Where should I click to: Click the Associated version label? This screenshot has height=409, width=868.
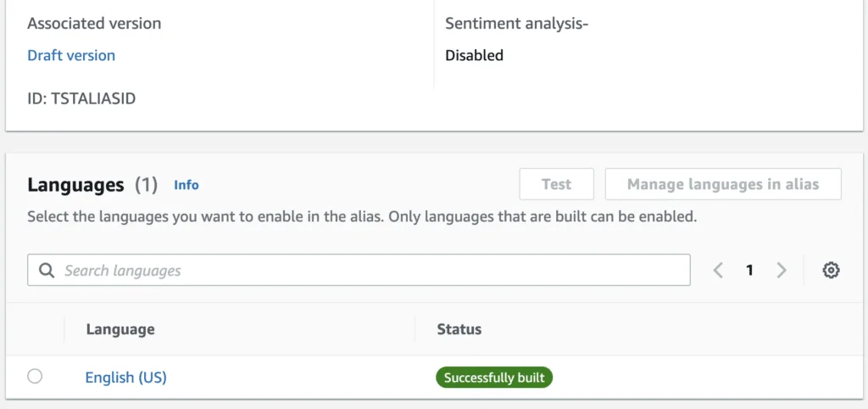(94, 23)
